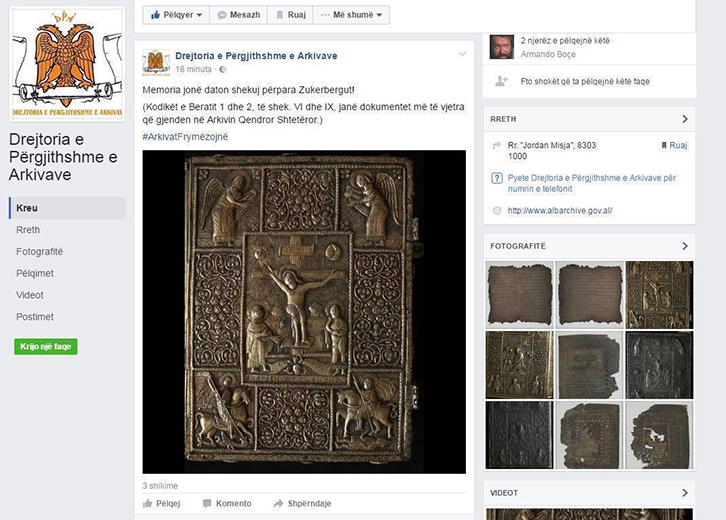The image size is (726, 520).
Task: Expand the Më shumë dropdown
Action: coord(351,15)
